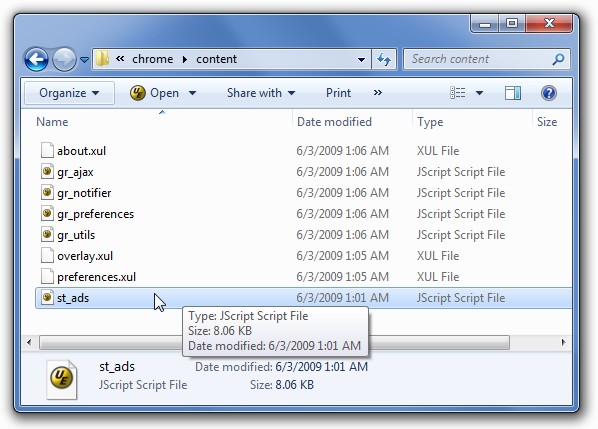Image resolution: width=598 pixels, height=429 pixels.
Task: Change view with the views icon
Action: click(x=458, y=93)
